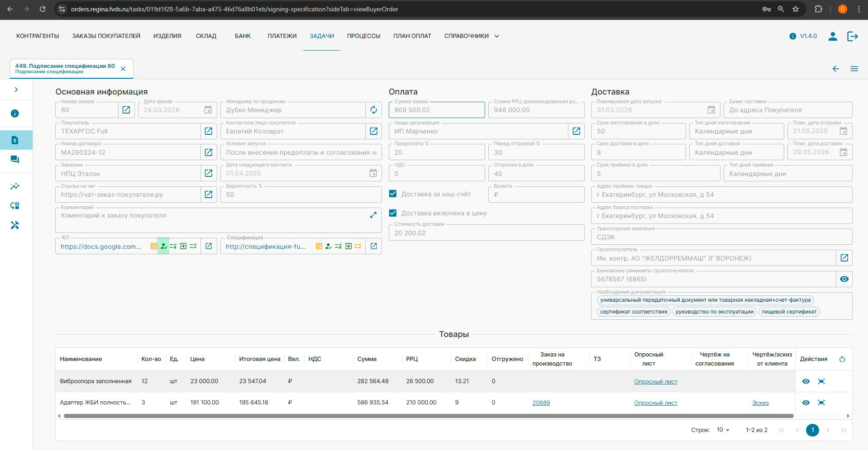Click the back arrow at the top right
The height and width of the screenshot is (451, 868).
(836, 69)
